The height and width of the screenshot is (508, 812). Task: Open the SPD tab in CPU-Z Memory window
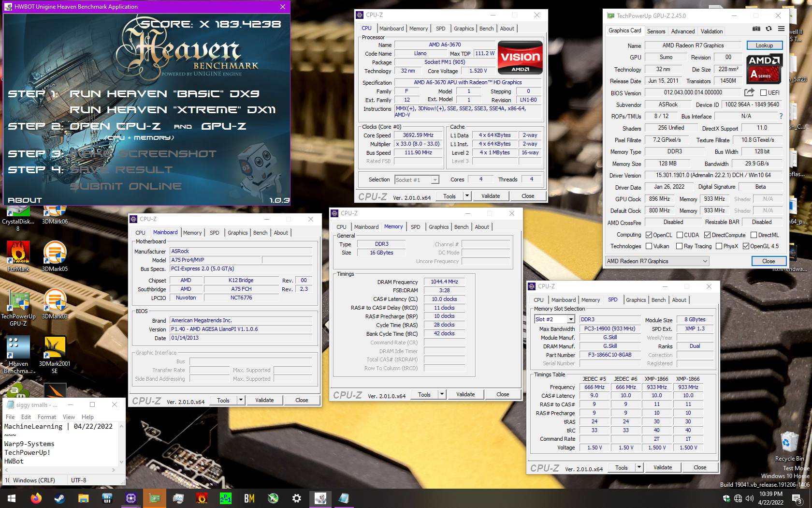coord(415,227)
